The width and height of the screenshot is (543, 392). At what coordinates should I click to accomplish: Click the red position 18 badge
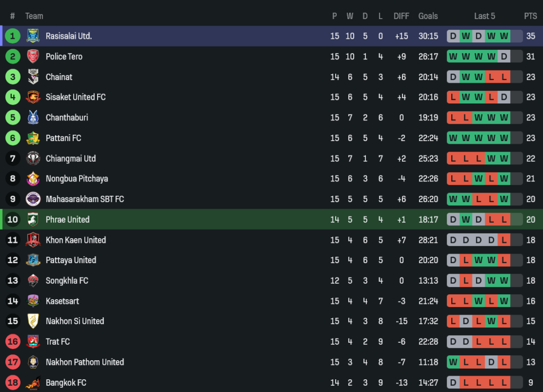pyautogui.click(x=13, y=382)
